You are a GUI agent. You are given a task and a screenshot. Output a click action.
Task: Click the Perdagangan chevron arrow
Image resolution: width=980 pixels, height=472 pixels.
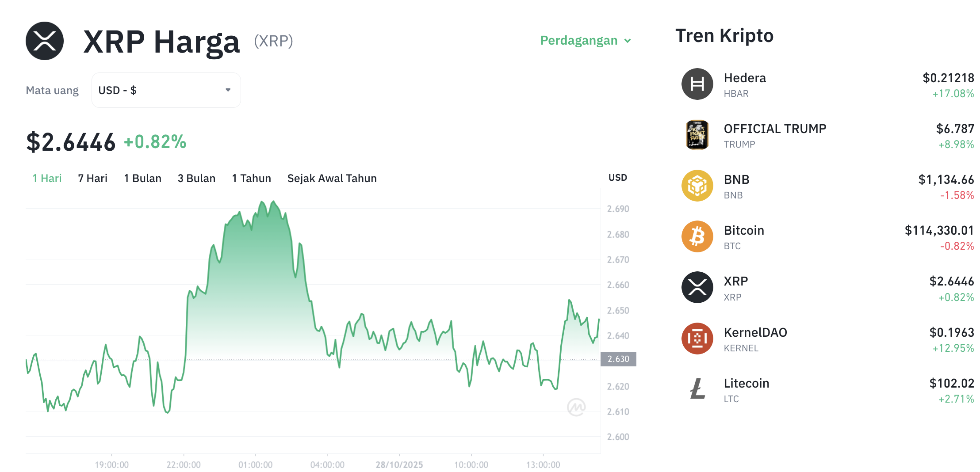tap(628, 41)
